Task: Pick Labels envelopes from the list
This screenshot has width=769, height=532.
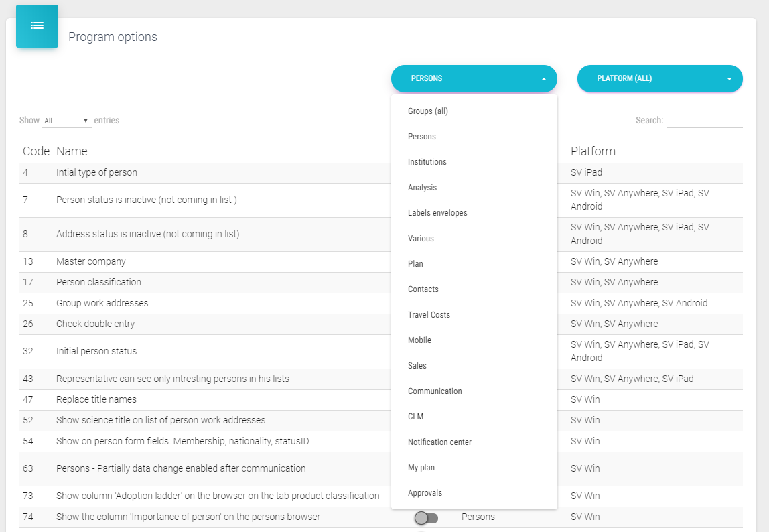Action: (x=437, y=213)
